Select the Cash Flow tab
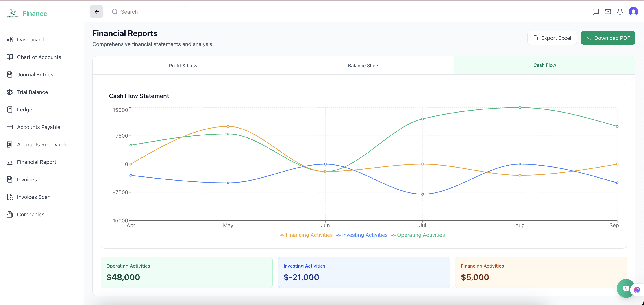The width and height of the screenshot is (644, 305). [544, 65]
